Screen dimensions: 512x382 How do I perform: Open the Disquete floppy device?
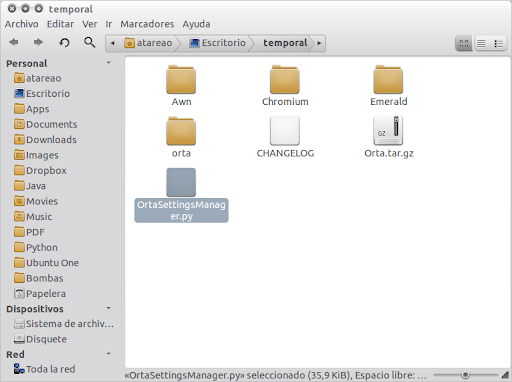[x=40, y=339]
